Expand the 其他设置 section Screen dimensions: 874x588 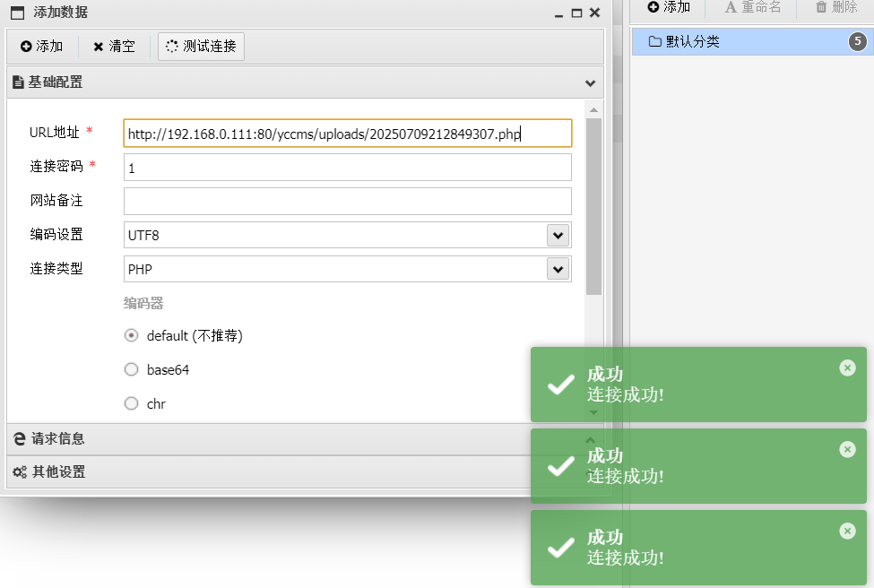pyautogui.click(x=58, y=471)
